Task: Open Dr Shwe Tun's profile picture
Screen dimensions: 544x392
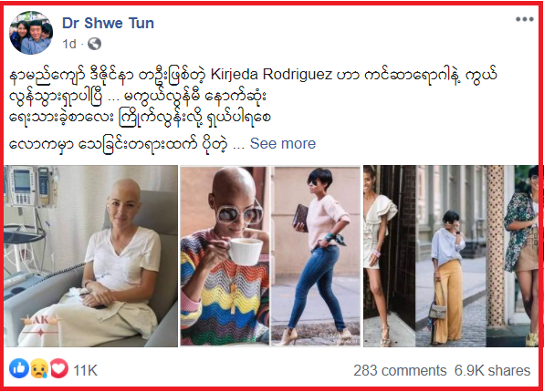Action: pyautogui.click(x=31, y=33)
